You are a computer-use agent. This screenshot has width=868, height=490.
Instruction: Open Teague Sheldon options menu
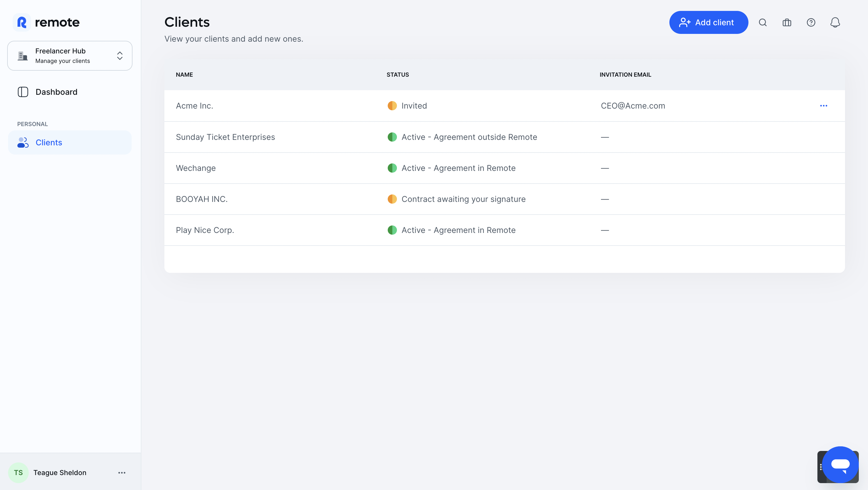point(122,472)
